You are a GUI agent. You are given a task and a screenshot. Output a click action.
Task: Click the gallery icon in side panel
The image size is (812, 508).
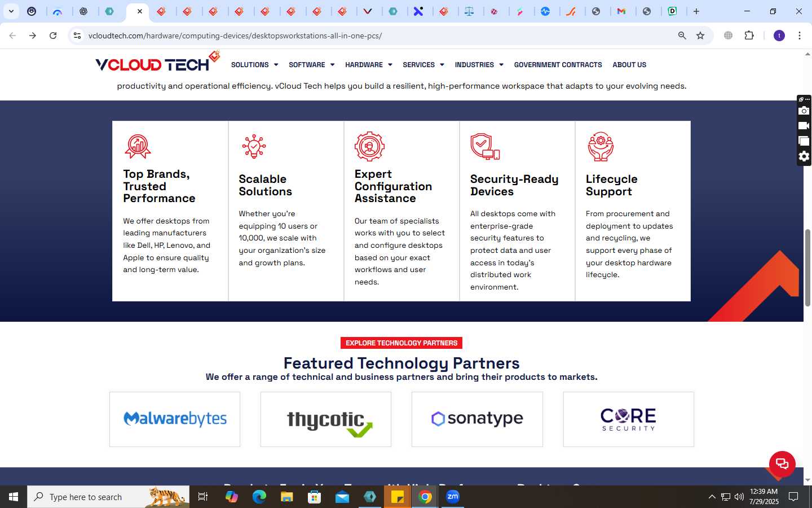pos(804,141)
